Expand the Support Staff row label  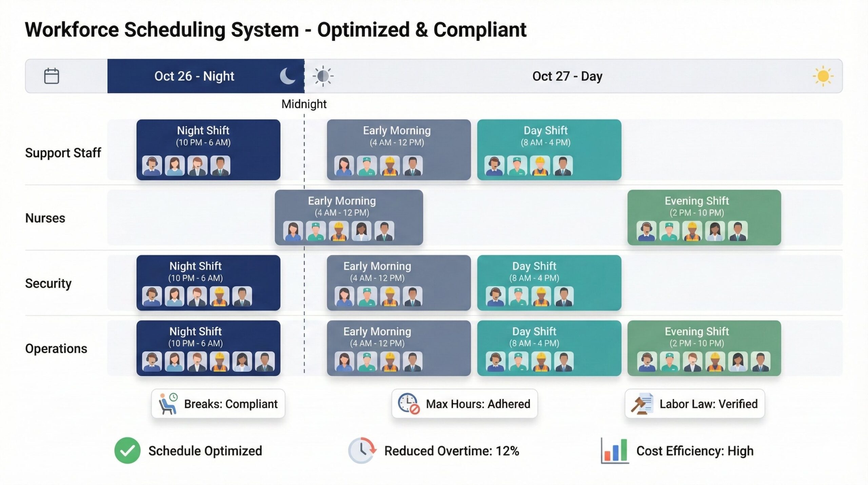(63, 153)
